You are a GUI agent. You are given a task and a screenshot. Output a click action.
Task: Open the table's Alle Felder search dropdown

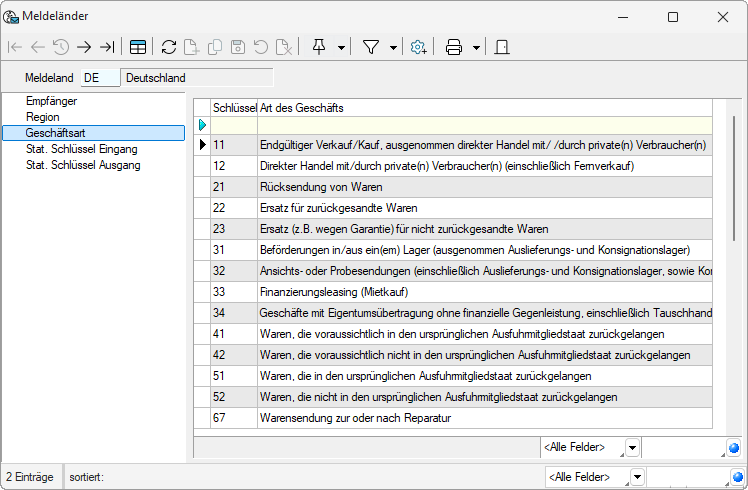coord(634,447)
